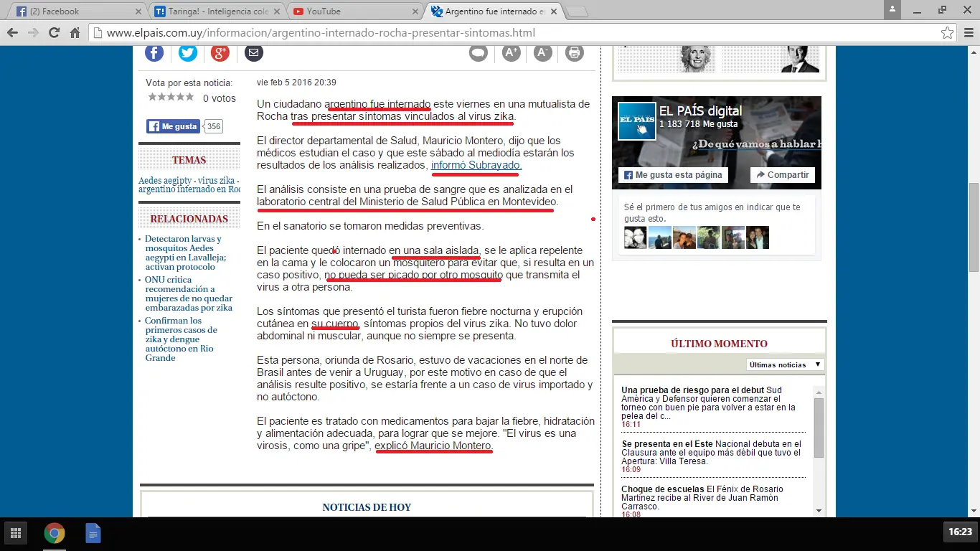Open the virus zika topic link
Viewport: 980px width, 551px height.
click(217, 181)
